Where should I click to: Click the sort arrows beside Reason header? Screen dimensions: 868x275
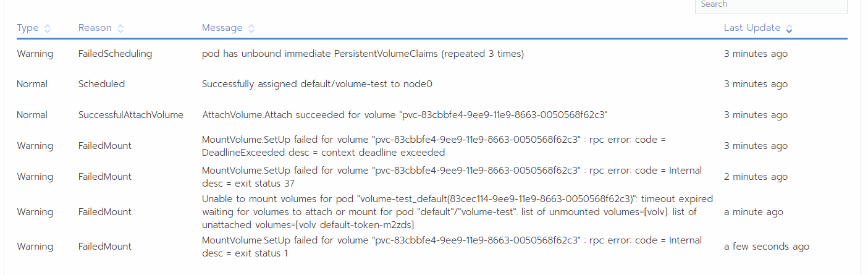pyautogui.click(x=120, y=28)
